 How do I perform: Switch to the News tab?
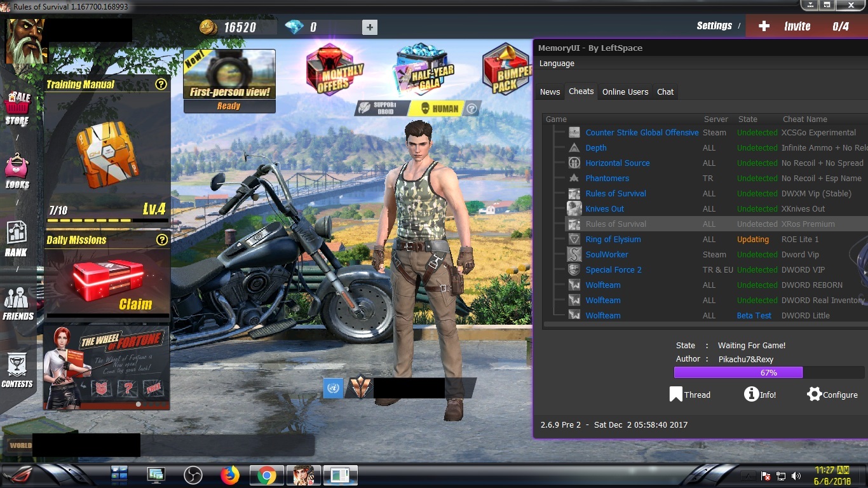550,92
